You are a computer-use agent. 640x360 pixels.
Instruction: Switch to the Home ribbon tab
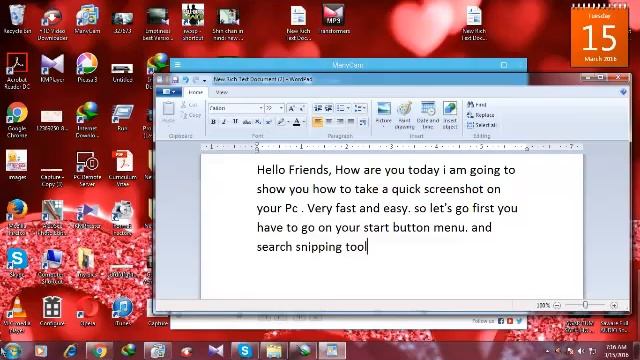196,92
